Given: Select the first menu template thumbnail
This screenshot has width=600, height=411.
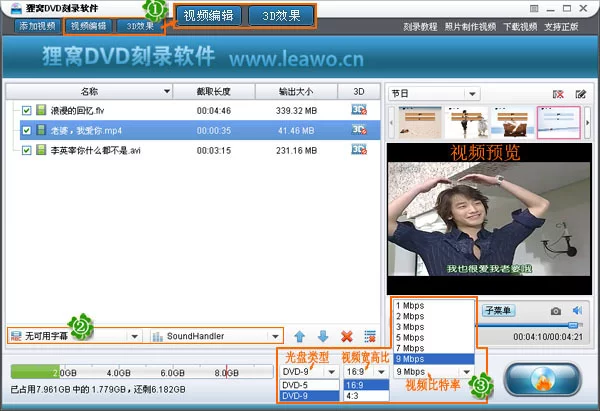Looking at the screenshot, I should [x=420, y=122].
